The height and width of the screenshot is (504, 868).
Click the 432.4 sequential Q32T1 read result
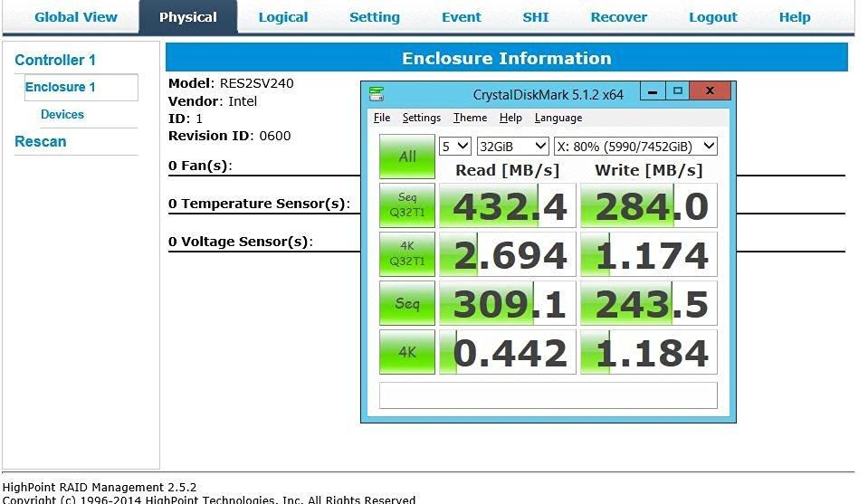click(x=508, y=205)
